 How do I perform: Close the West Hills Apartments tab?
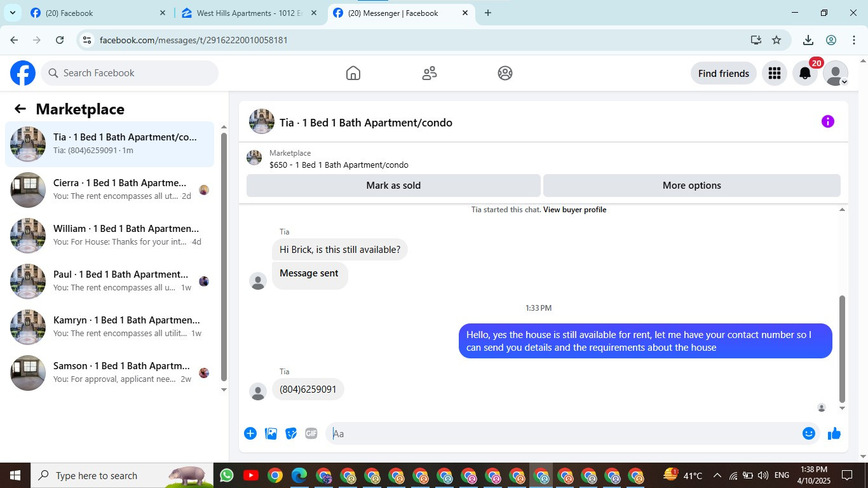pyautogui.click(x=313, y=13)
